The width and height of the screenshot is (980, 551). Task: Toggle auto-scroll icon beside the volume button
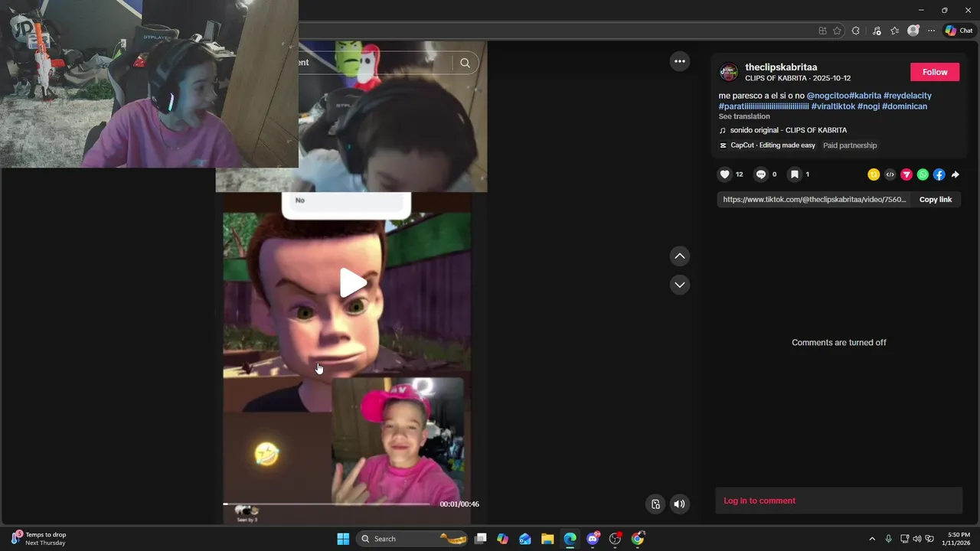[655, 504]
